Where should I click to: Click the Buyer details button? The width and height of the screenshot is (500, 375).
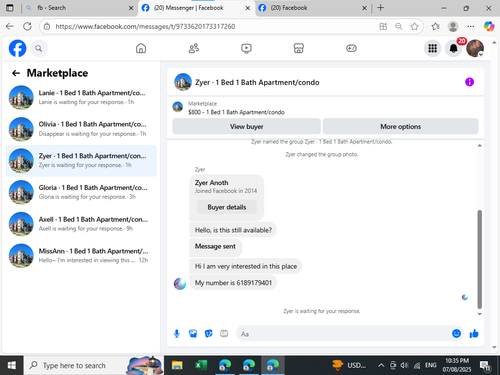(x=227, y=207)
